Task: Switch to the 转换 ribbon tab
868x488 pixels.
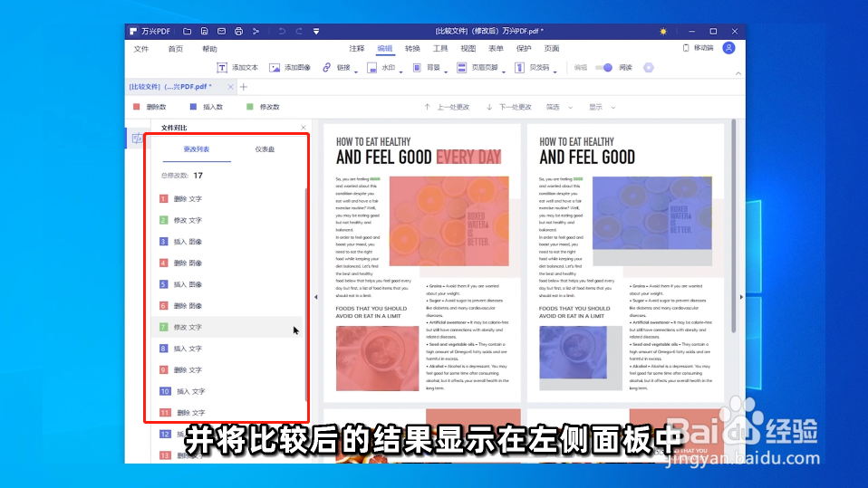Action: [412, 49]
